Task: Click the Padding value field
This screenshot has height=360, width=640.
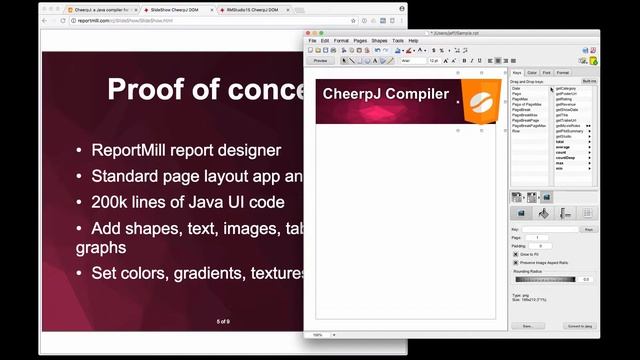Action: 540,246
